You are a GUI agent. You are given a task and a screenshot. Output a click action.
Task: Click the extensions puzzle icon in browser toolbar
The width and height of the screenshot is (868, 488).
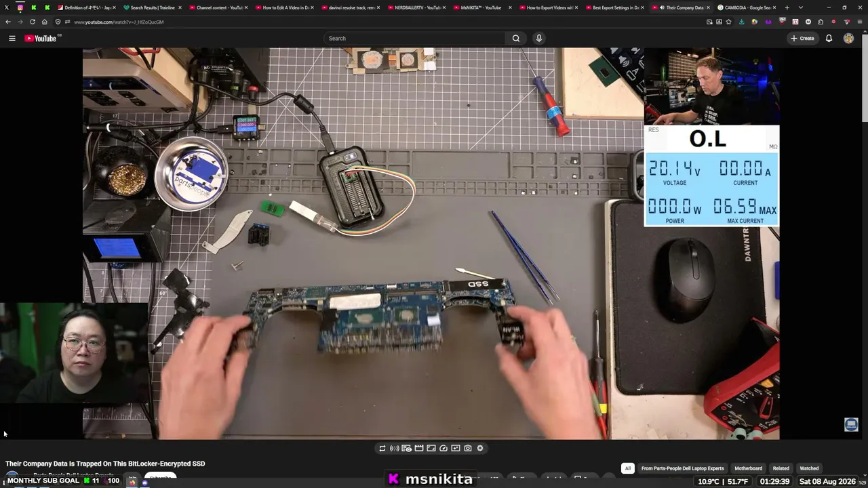(821, 22)
